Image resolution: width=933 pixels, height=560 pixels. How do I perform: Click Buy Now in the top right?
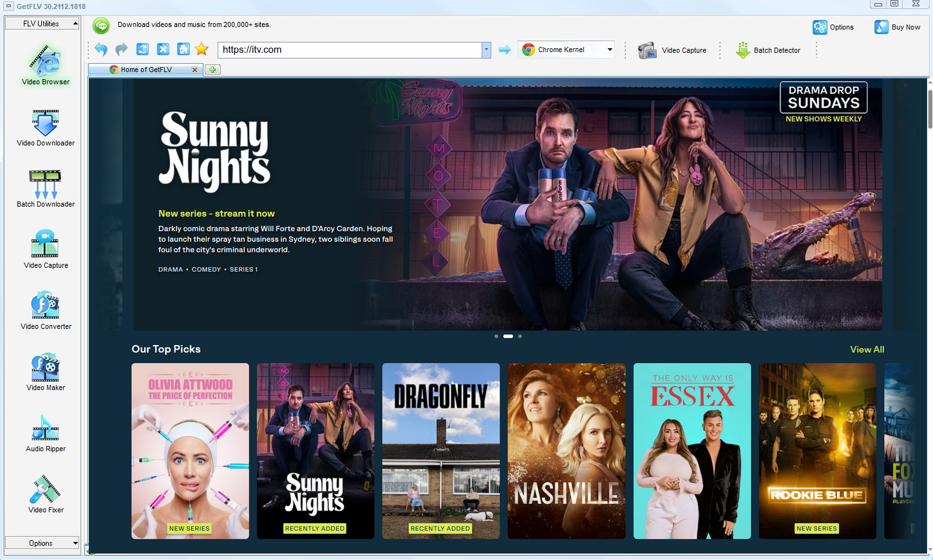pyautogui.click(x=897, y=27)
